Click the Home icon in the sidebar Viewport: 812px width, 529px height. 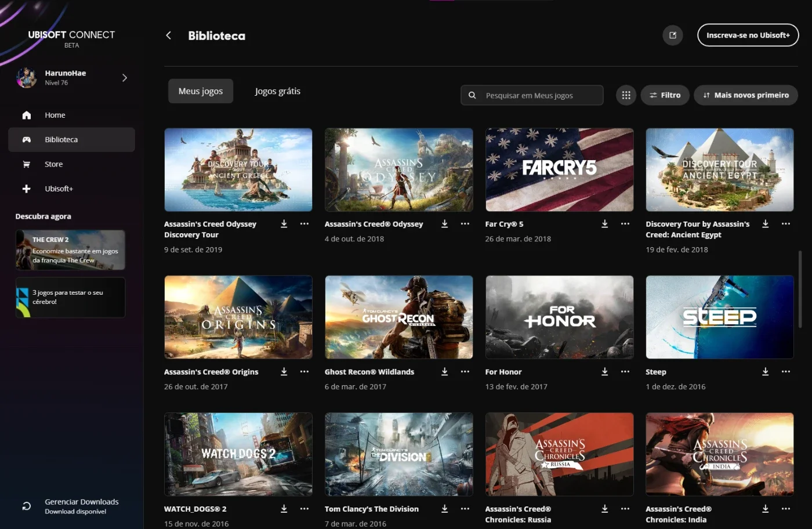click(27, 115)
